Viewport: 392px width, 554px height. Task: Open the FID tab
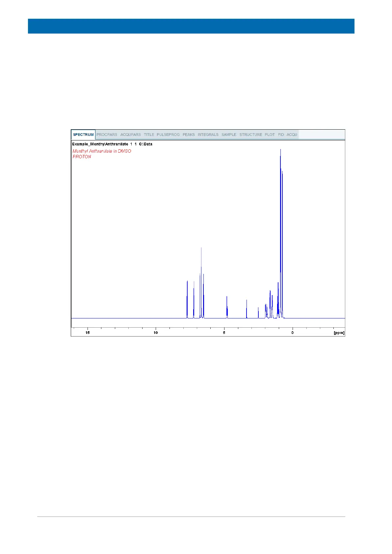[281, 135]
